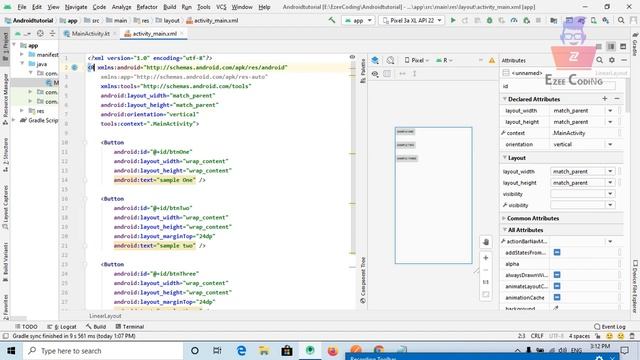The height and width of the screenshot is (360, 640).
Task: Open the R API version dropdown in preview
Action: 444,60
